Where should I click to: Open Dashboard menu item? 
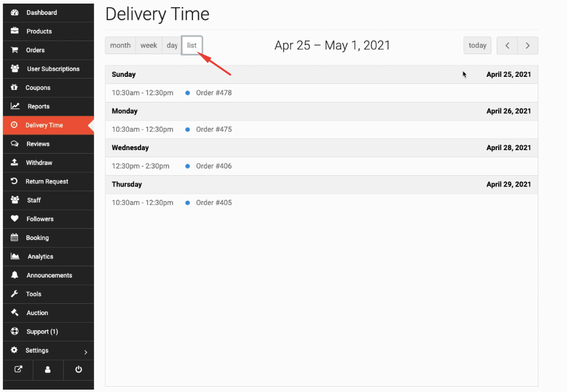coord(48,13)
